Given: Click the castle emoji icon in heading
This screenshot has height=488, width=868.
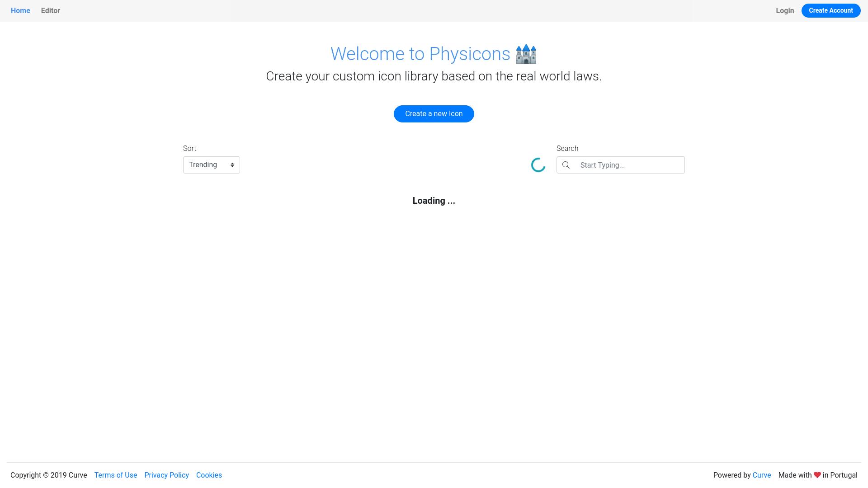Looking at the screenshot, I should 526,54.
